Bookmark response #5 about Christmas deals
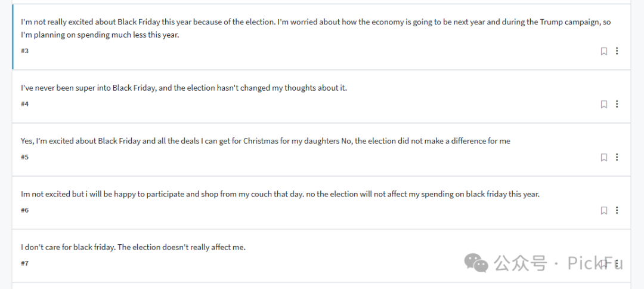644x289 pixels. (x=603, y=158)
